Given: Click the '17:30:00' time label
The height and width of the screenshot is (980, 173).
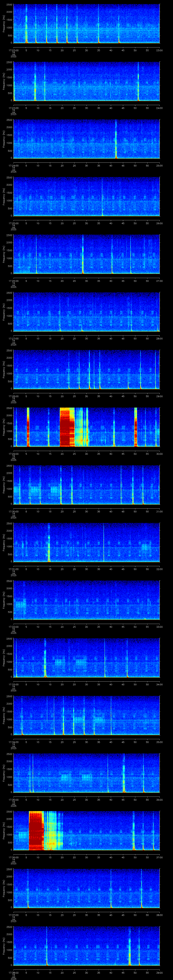Looking at the screenshot, I should pos(13,511).
